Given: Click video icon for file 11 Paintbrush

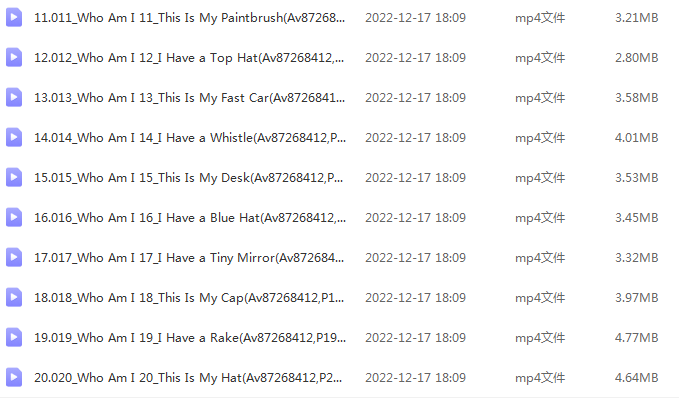Looking at the screenshot, I should pyautogui.click(x=14, y=18).
